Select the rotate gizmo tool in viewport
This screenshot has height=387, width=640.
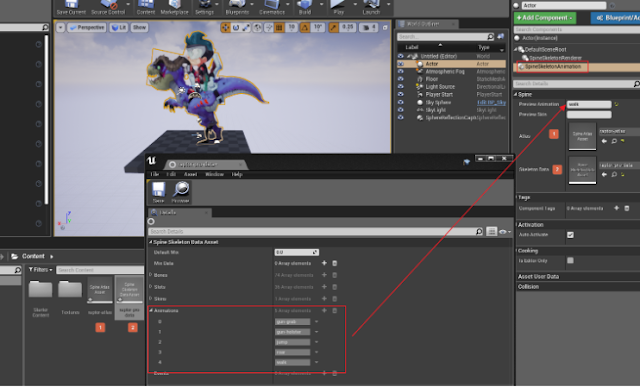click(x=236, y=27)
